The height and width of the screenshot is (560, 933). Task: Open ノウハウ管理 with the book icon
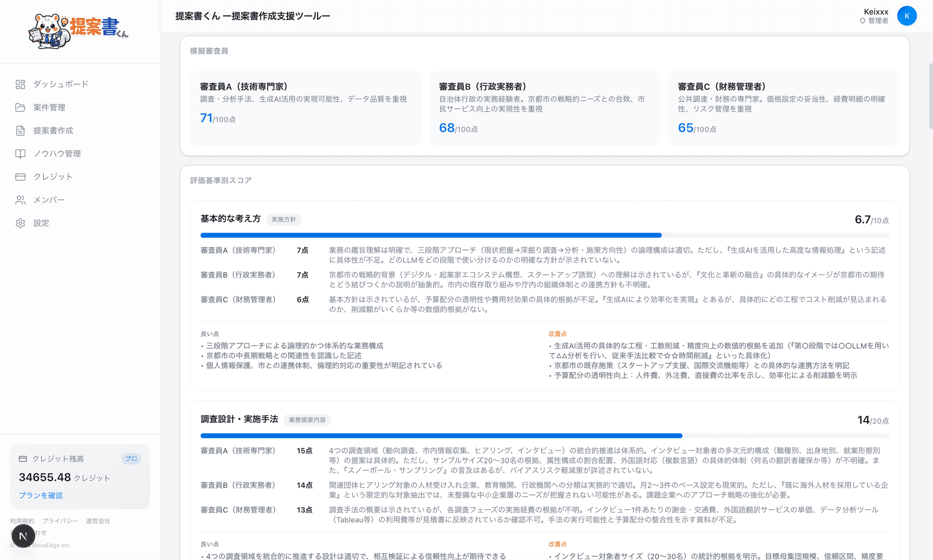[20, 153]
